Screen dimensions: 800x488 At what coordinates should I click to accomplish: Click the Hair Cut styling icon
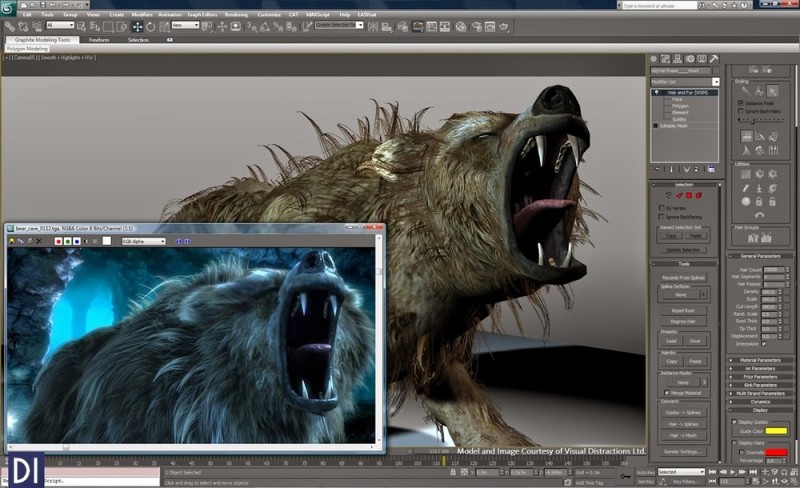click(x=759, y=91)
